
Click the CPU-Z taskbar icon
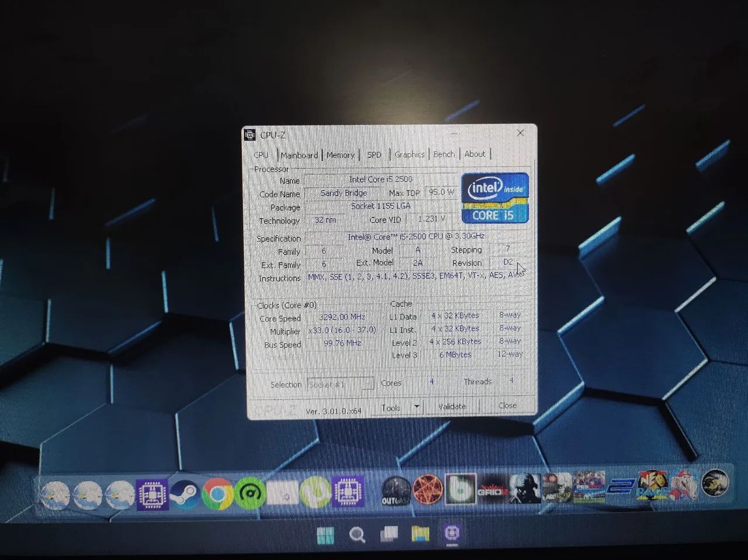pos(452,533)
